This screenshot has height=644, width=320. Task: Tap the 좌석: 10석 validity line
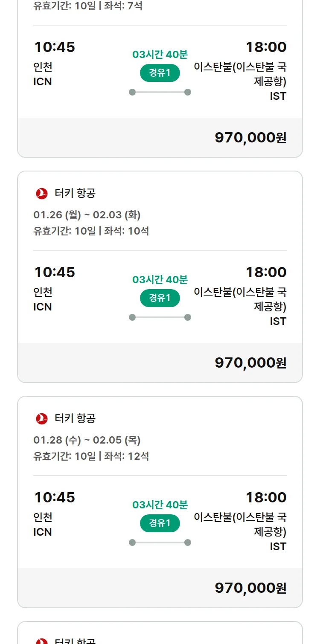pyautogui.click(x=91, y=231)
